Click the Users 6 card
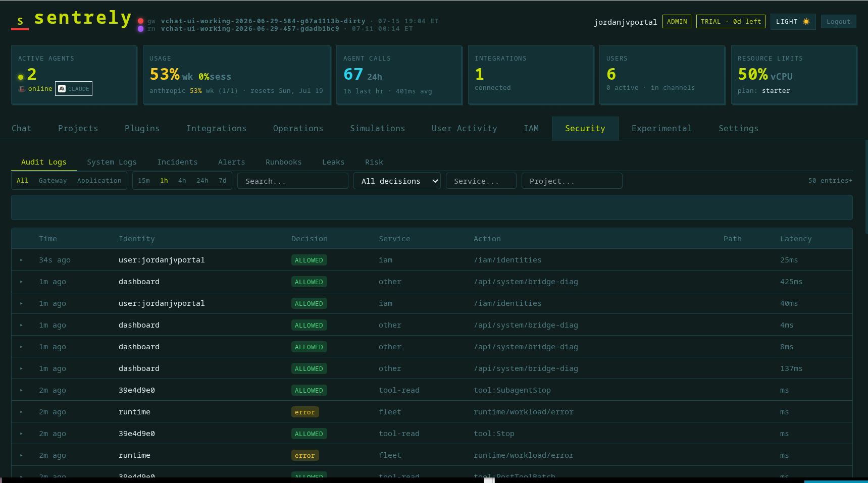The height and width of the screenshot is (483, 868). coord(662,75)
